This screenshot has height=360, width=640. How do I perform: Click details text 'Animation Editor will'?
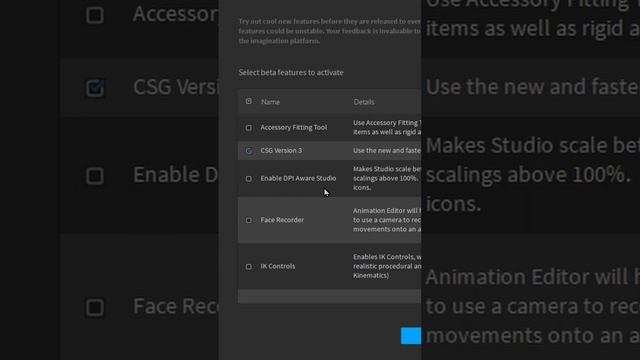click(385, 211)
